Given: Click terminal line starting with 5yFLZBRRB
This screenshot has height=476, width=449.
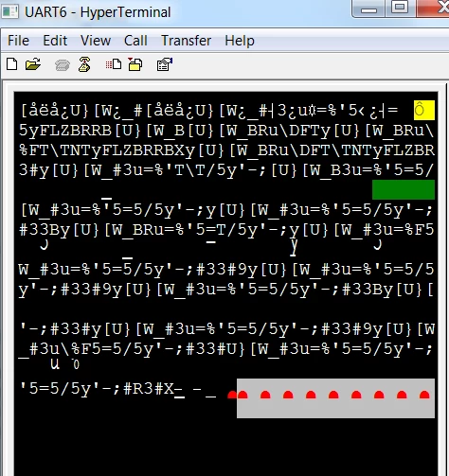Looking at the screenshot, I should (x=226, y=131).
